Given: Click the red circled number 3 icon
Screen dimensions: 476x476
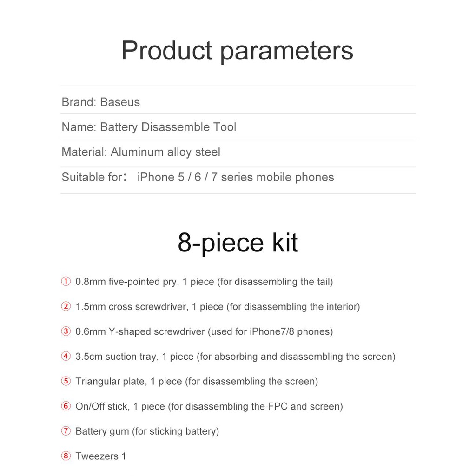Looking at the screenshot, I should (66, 331).
